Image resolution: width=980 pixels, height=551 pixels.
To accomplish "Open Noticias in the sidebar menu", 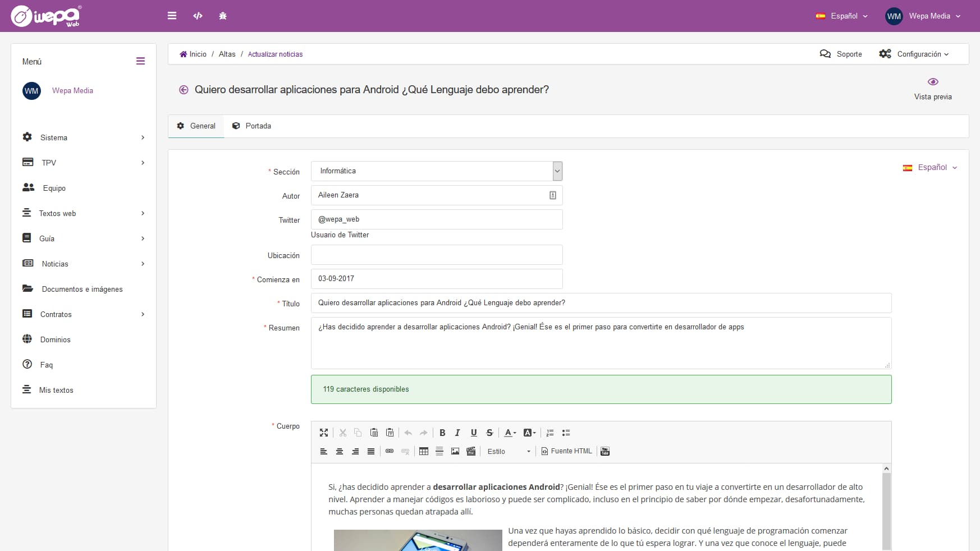I will tap(55, 264).
